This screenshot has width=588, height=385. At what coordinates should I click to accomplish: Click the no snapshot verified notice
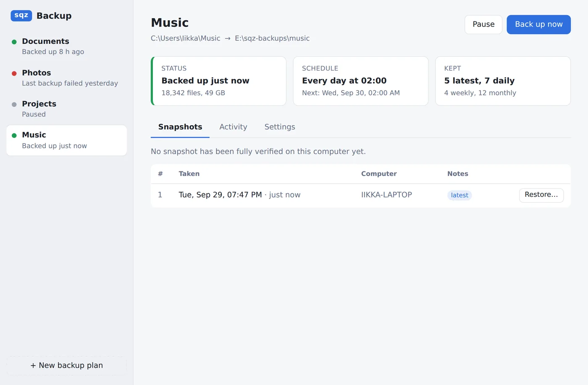coord(258,151)
